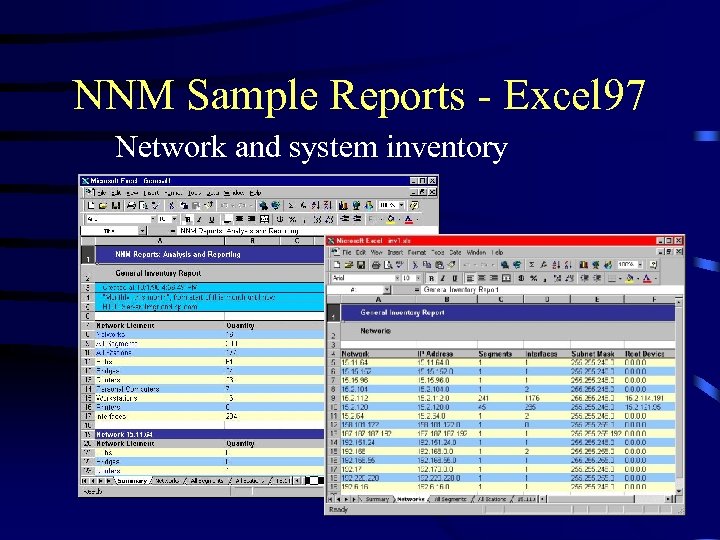This screenshot has width=720, height=540.
Task: Open zoom dropdown in back Excel window
Action: tap(401, 206)
